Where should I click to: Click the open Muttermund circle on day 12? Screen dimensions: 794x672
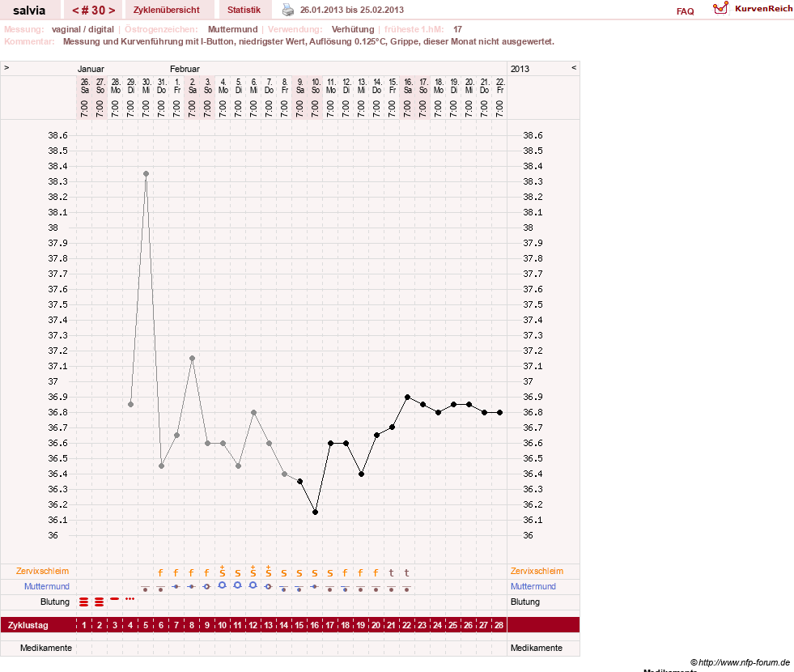click(253, 585)
